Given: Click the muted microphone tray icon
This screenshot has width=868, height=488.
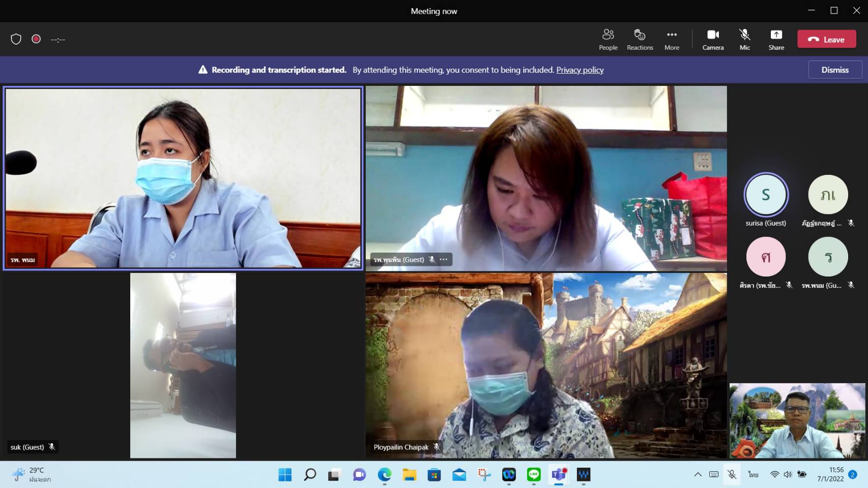Looking at the screenshot, I should (732, 474).
